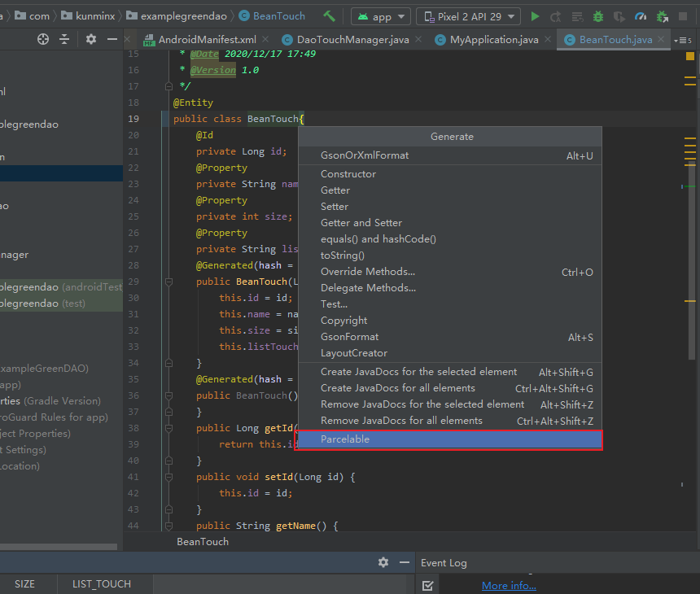Choose toString() from Generate menu

[x=450, y=256]
